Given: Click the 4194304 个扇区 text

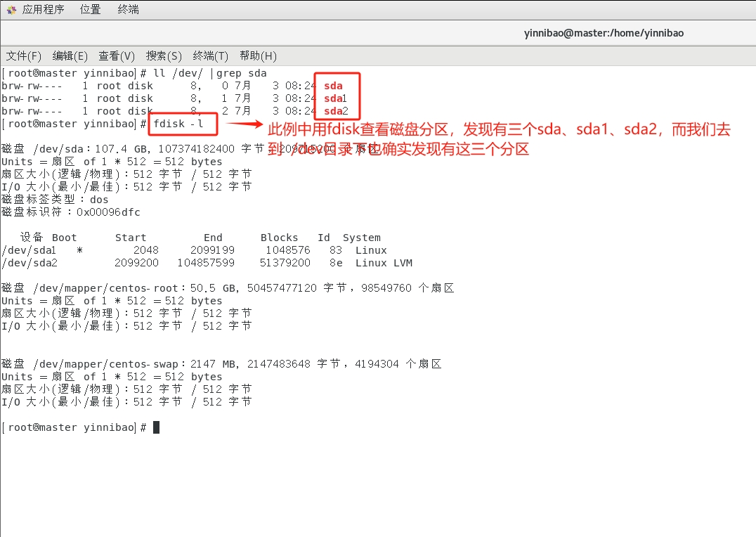Looking at the screenshot, I should pos(398,364).
